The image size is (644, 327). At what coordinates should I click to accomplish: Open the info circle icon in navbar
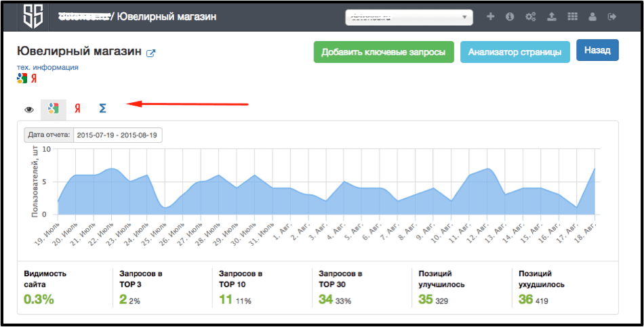[510, 16]
